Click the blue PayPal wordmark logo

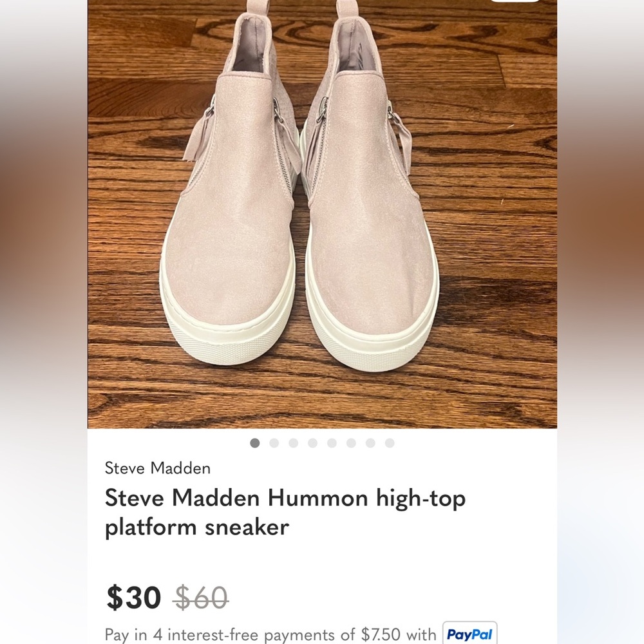coord(469,634)
